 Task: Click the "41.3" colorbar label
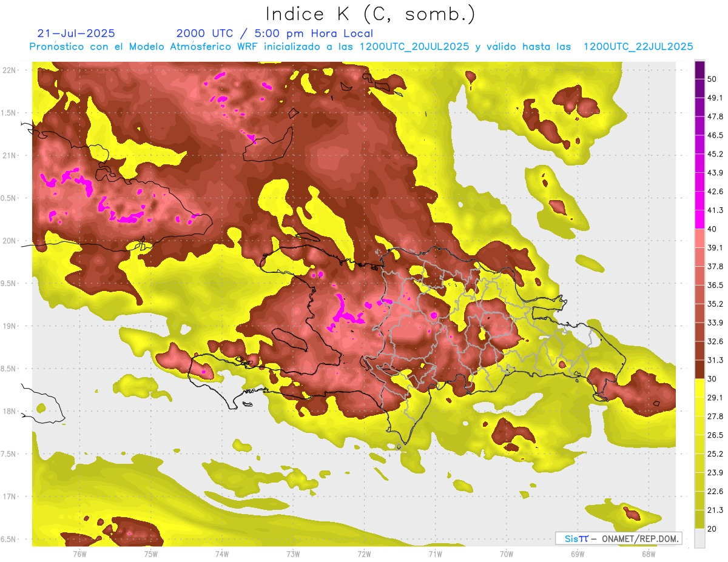(715, 210)
